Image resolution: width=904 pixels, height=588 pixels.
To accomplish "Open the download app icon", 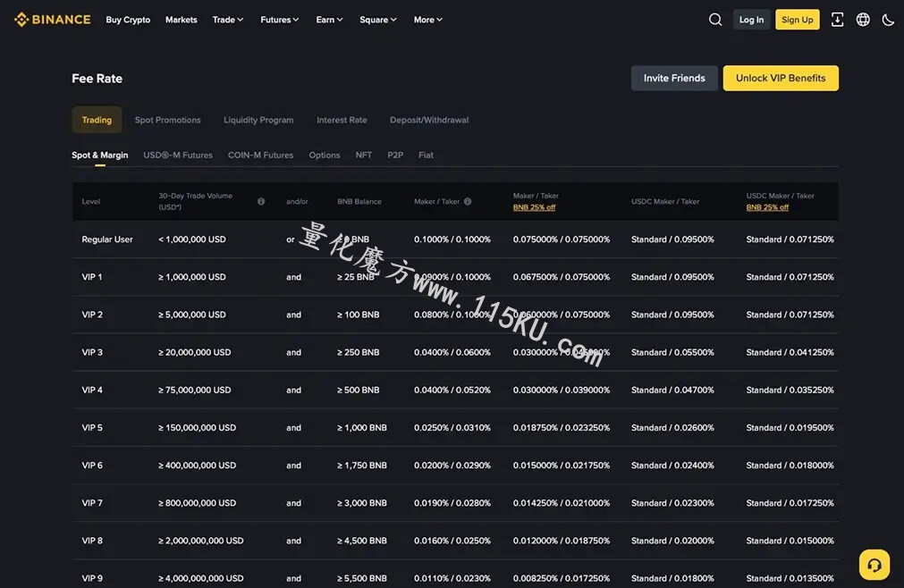I will coord(837,20).
